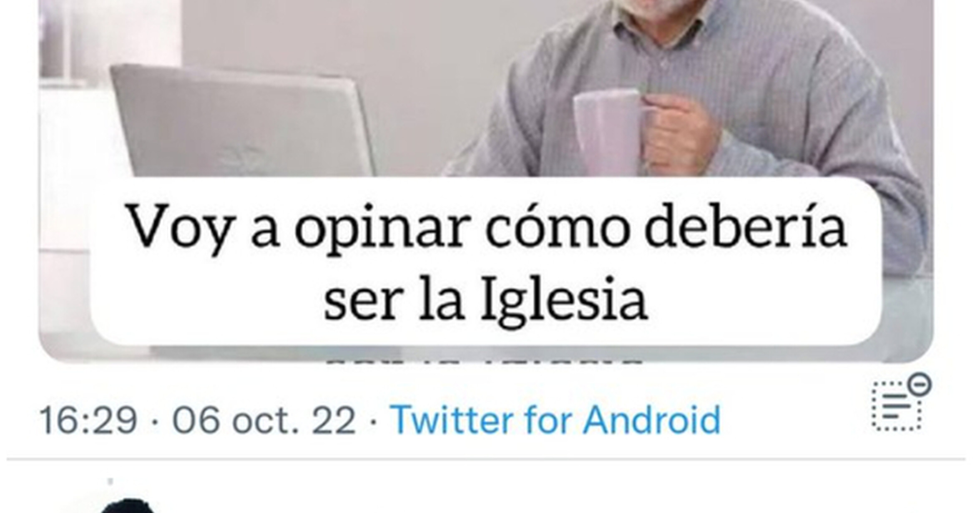Open the hidden replies icon
Image resolution: width=980 pixels, height=513 pixels.
pos(901,402)
